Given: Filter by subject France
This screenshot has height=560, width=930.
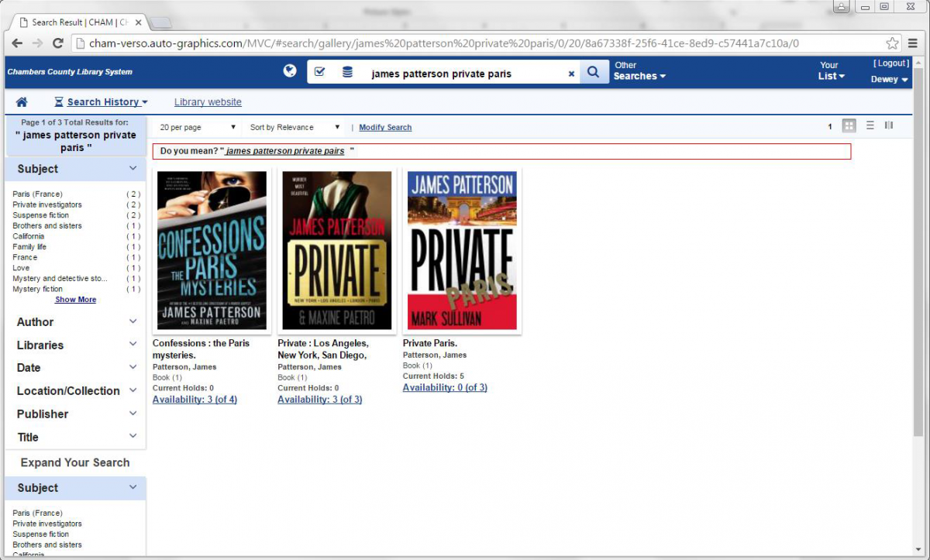Looking at the screenshot, I should (25, 257).
